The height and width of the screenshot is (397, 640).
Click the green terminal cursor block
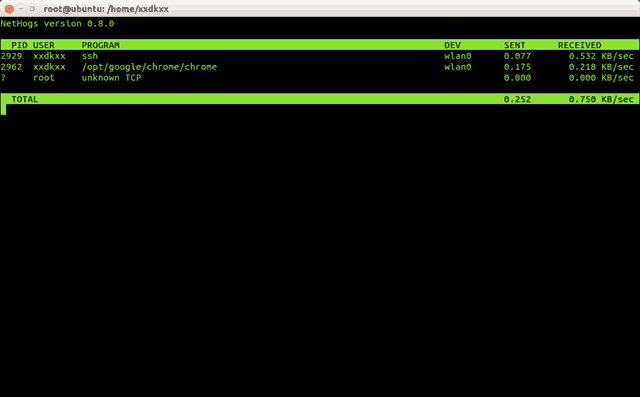3,109
